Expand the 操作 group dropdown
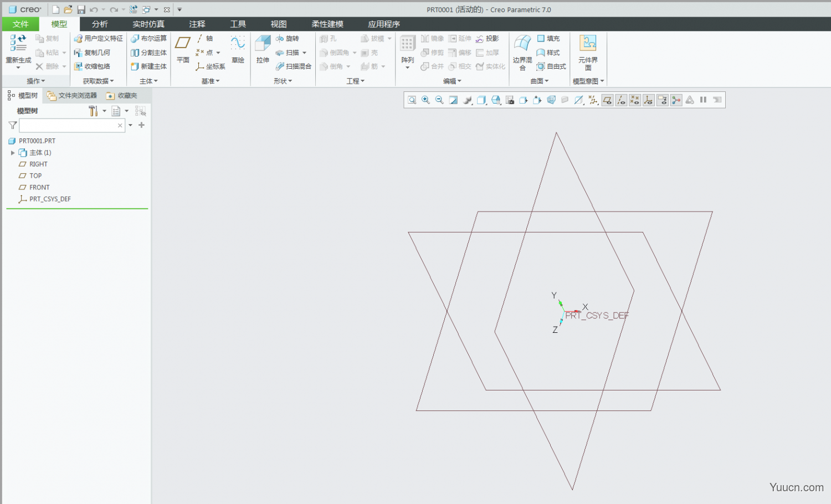831x504 pixels. tap(36, 81)
